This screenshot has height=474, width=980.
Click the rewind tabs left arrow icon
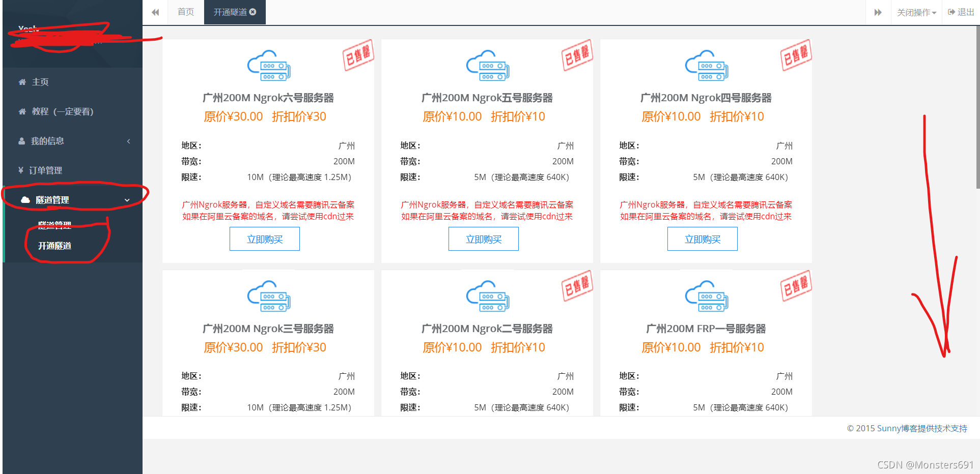coord(155,12)
